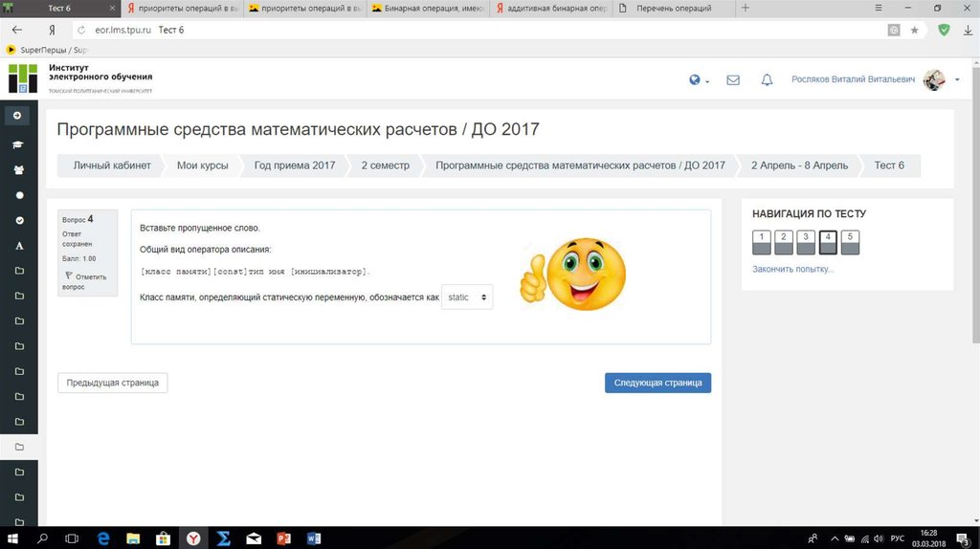Image resolution: width=980 pixels, height=549 pixels.
Task: Open the browser downloads arrow icon
Action: 968,30
